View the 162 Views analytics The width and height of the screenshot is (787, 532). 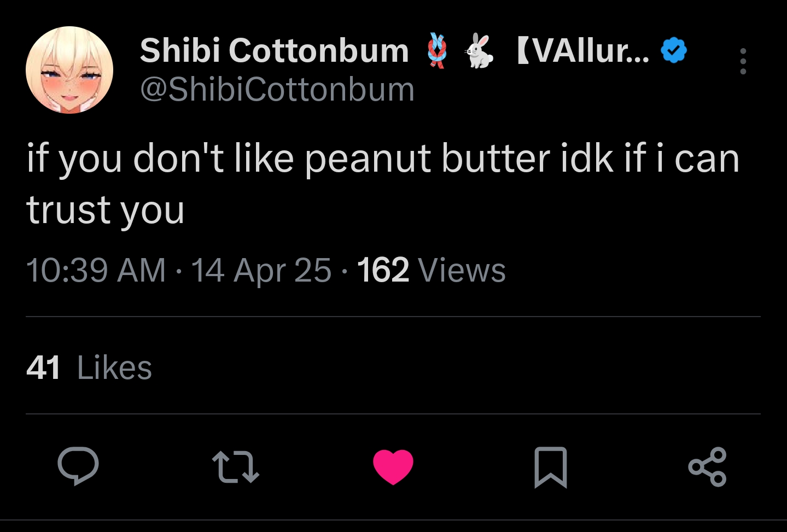(431, 270)
